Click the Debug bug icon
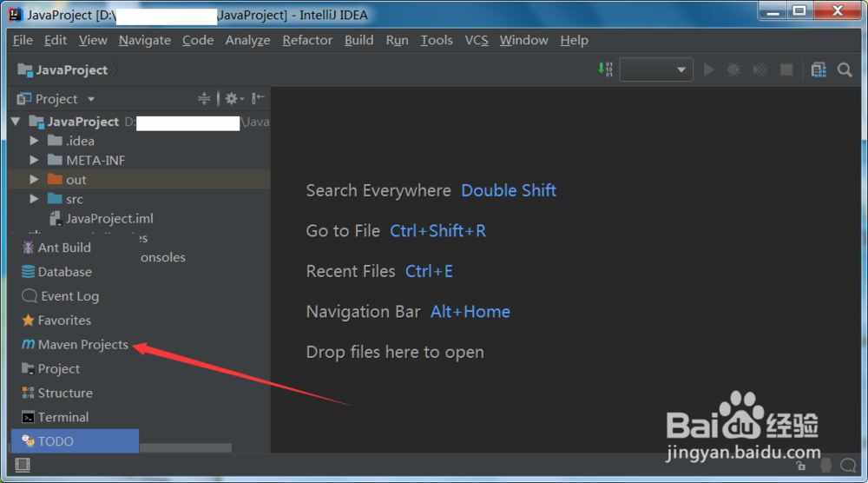The image size is (868, 483). coord(734,69)
